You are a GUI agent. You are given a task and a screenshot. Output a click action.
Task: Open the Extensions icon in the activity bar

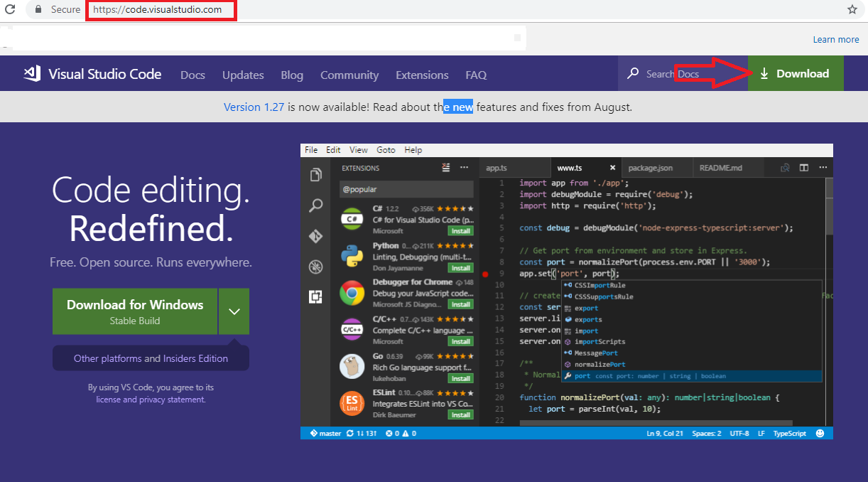click(316, 297)
